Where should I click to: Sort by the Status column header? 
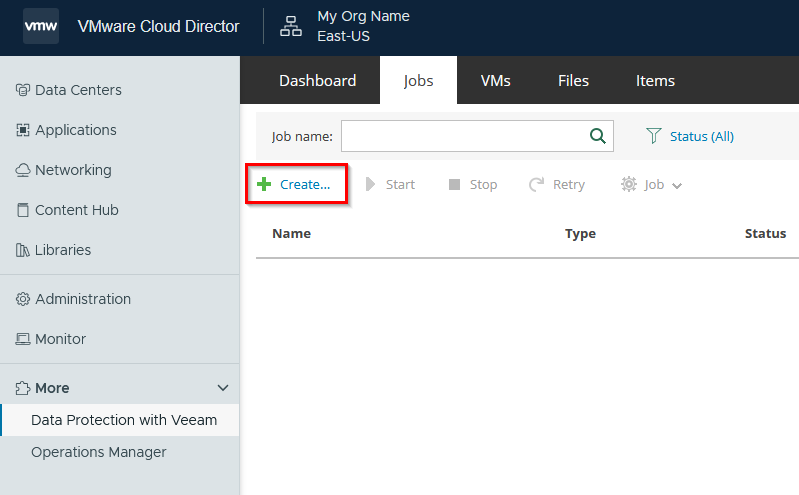pyautogui.click(x=765, y=233)
